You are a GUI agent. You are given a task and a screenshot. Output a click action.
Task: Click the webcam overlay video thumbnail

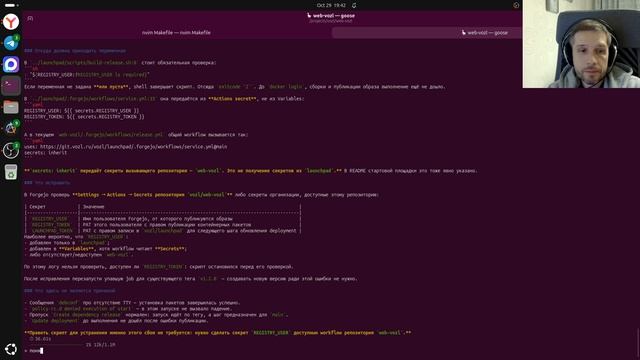pos(581,44)
